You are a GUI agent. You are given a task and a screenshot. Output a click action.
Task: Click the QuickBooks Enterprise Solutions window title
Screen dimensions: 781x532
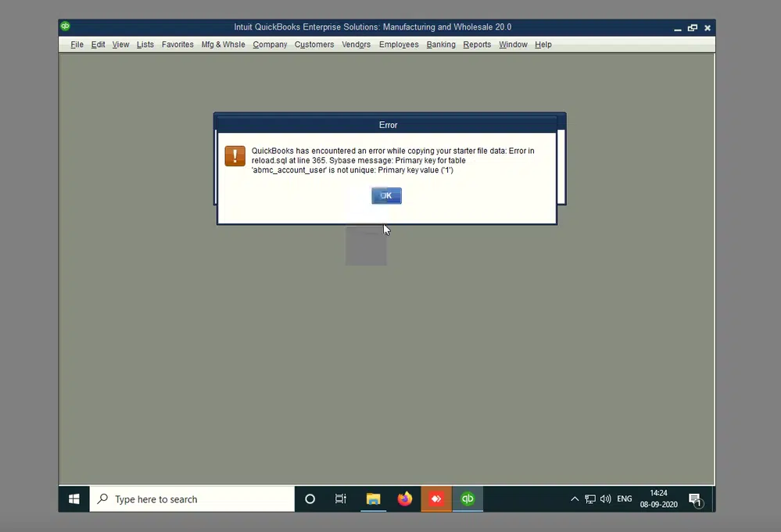click(x=373, y=27)
